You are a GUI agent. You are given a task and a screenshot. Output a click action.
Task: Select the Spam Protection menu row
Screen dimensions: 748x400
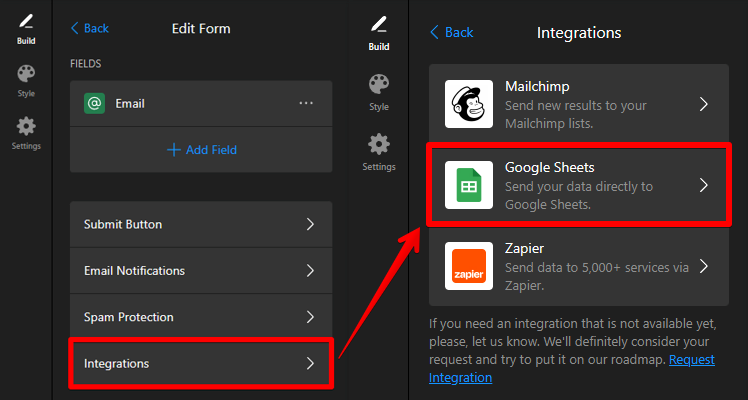tap(201, 317)
